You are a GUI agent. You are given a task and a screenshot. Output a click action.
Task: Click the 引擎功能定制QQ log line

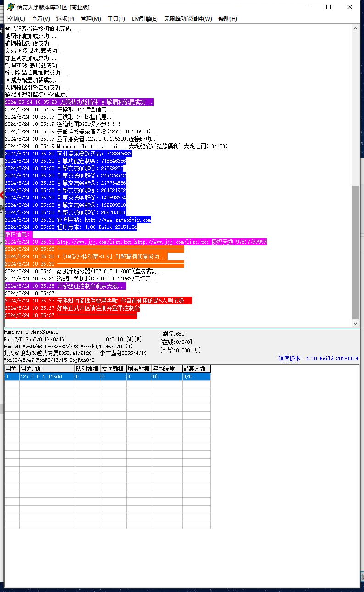[65, 161]
